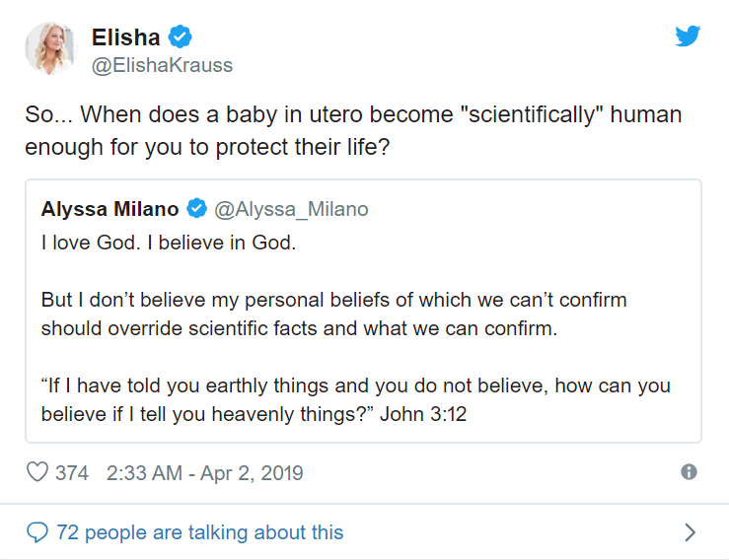
Task: Click Alyssa Milano's verified badge
Action: (x=196, y=209)
